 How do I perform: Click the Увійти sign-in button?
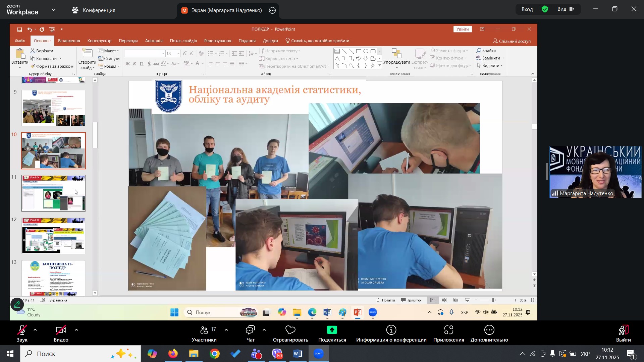click(463, 29)
